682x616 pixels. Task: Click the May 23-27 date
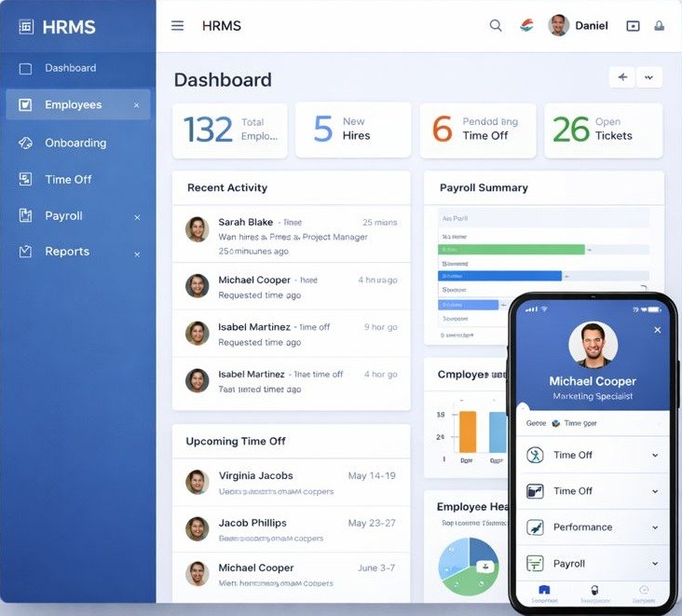[x=372, y=523]
